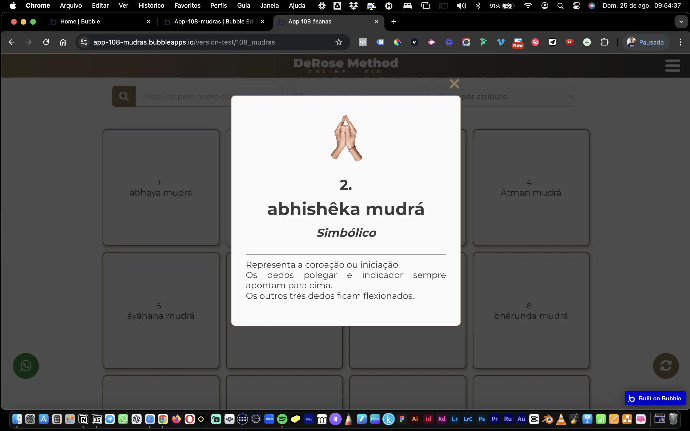This screenshot has height=431, width=690.
Task: Open the abhaya mudrá card
Action: click(161, 187)
